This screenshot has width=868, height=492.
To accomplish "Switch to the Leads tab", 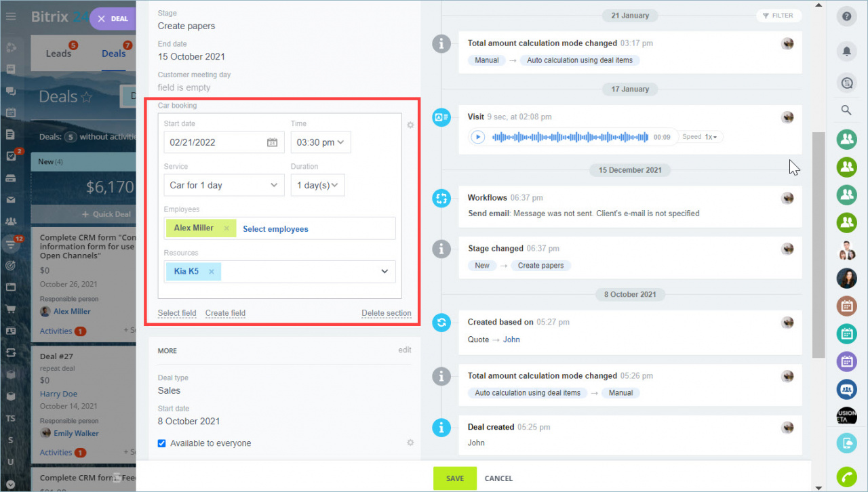I will click(x=58, y=54).
